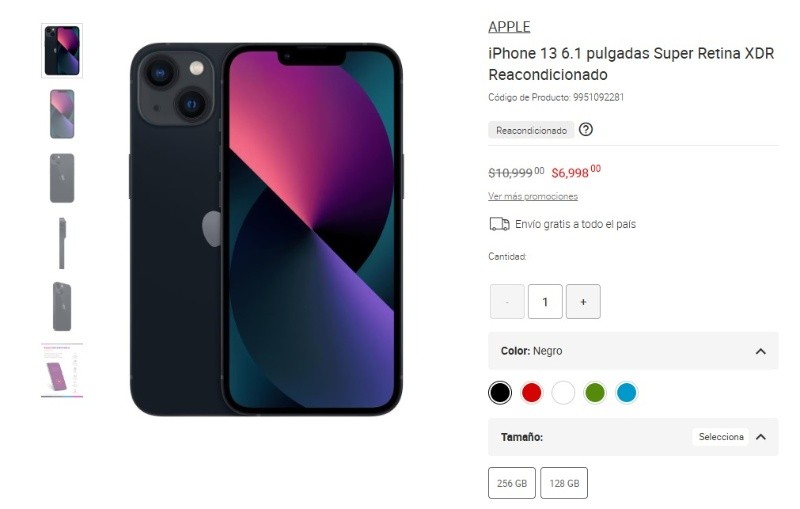Open Ver más promociones link
The width and height of the screenshot is (800, 509).
point(533,196)
